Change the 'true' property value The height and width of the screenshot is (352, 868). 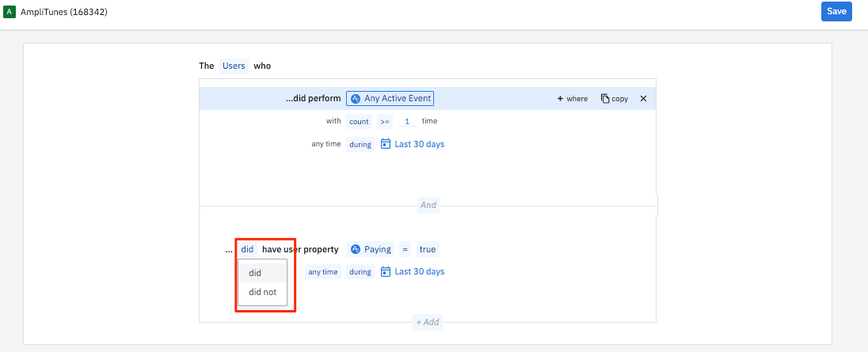(428, 249)
